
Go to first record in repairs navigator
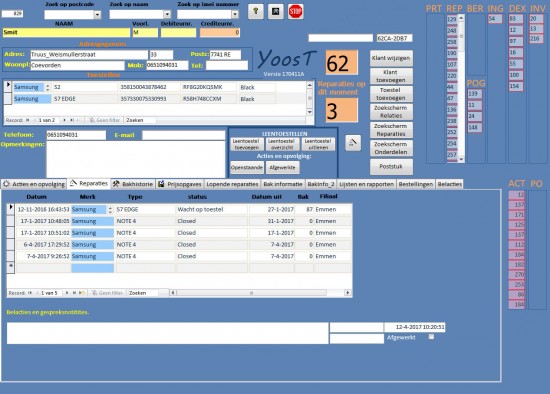[30, 293]
